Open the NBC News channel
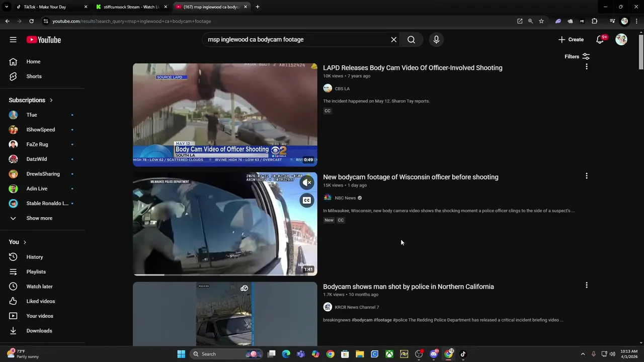The width and height of the screenshot is (644, 362). pos(345,198)
